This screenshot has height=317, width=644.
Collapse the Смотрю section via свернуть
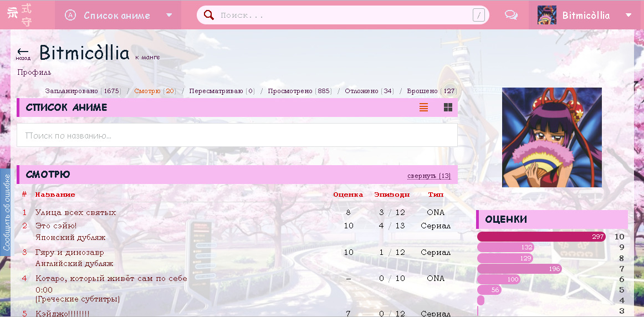pos(428,176)
